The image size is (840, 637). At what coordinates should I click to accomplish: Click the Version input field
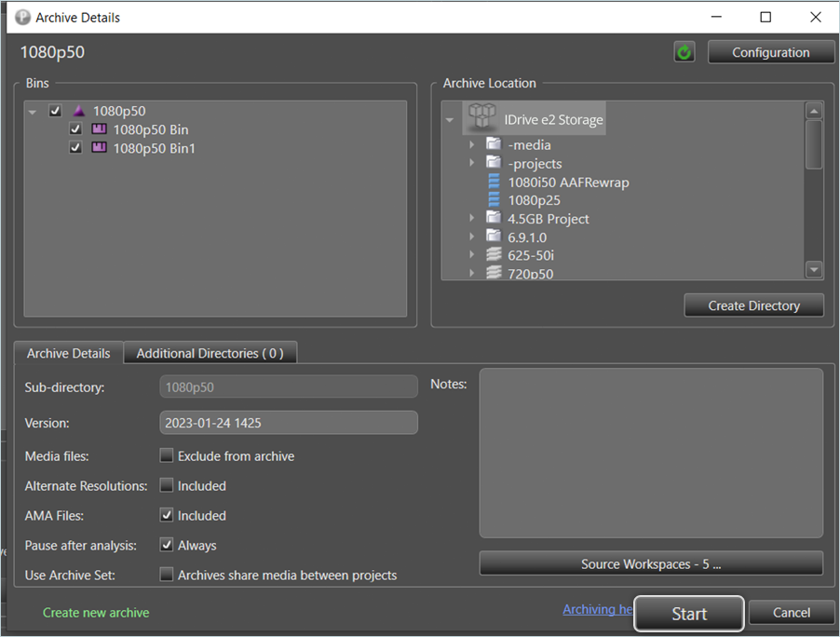tap(288, 423)
